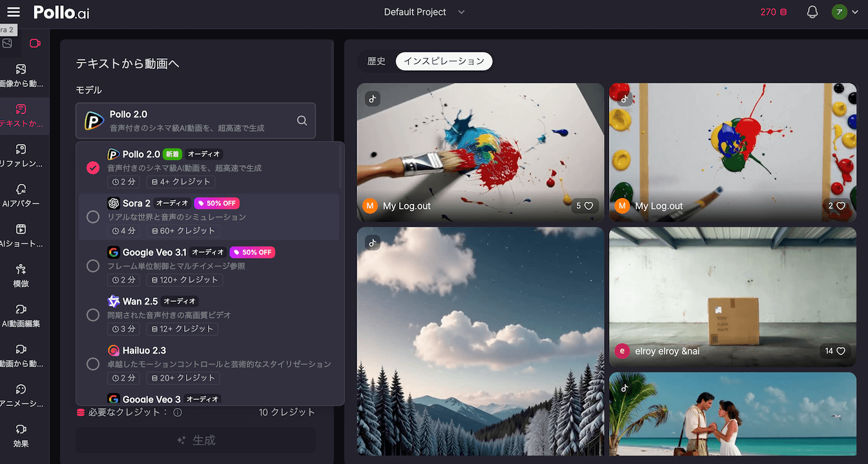The width and height of the screenshot is (868, 464).
Task: Select the Google Veo 3.1 radio button
Action: point(93,266)
